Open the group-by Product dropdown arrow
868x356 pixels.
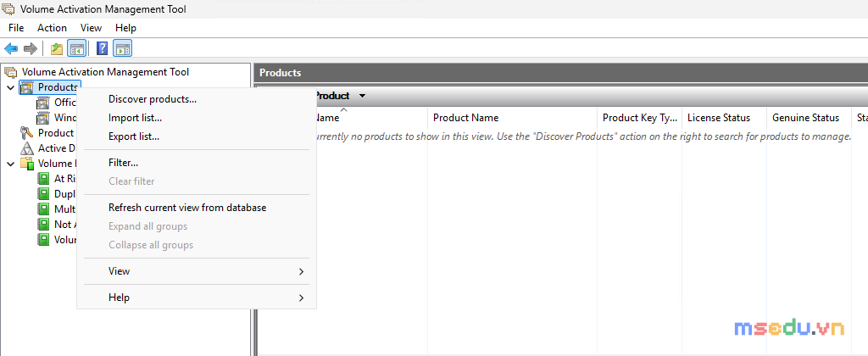coord(362,96)
